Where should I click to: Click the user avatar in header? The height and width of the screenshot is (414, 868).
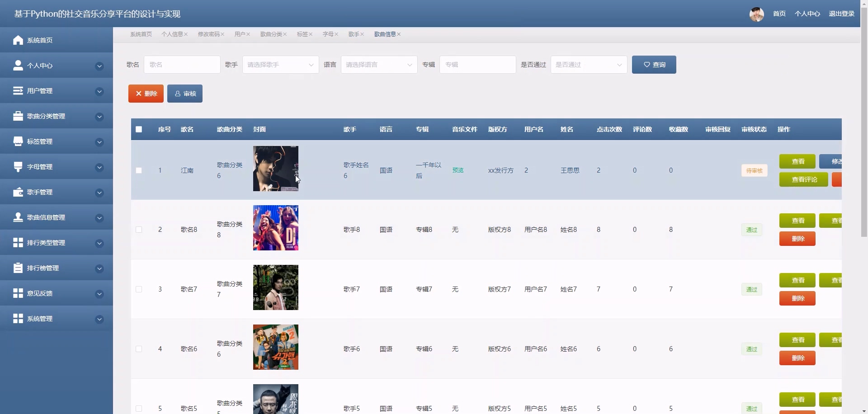tap(757, 14)
